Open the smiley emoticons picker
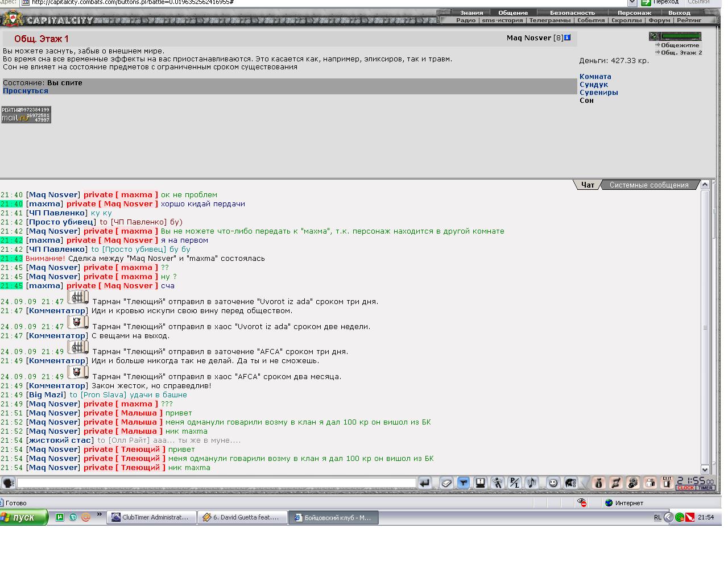 pyautogui.click(x=553, y=483)
